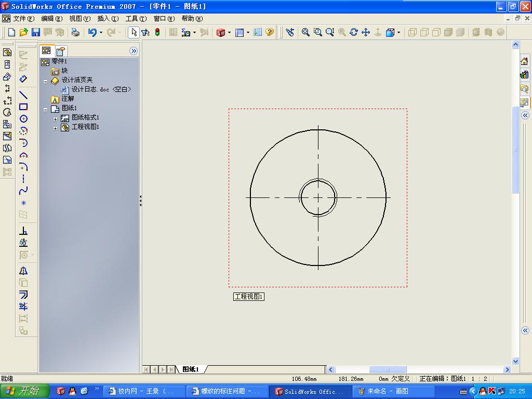Switch to the FeatureManager tree tab
This screenshot has height=399, width=532.
point(46,50)
